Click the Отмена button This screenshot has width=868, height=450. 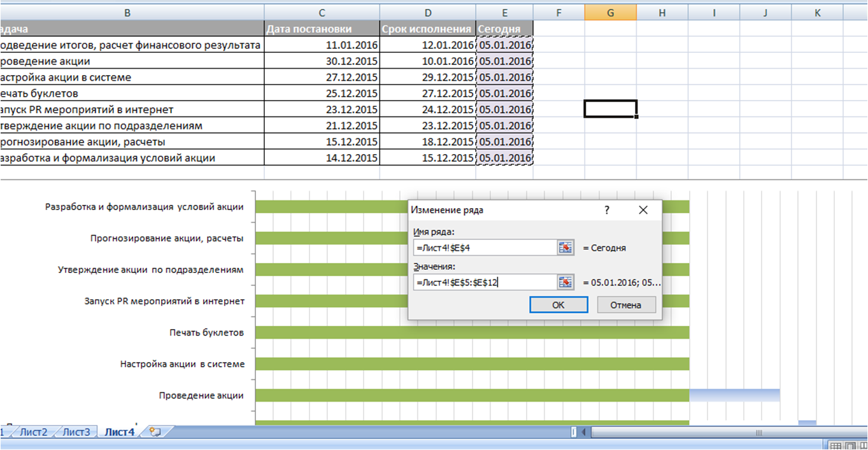626,305
